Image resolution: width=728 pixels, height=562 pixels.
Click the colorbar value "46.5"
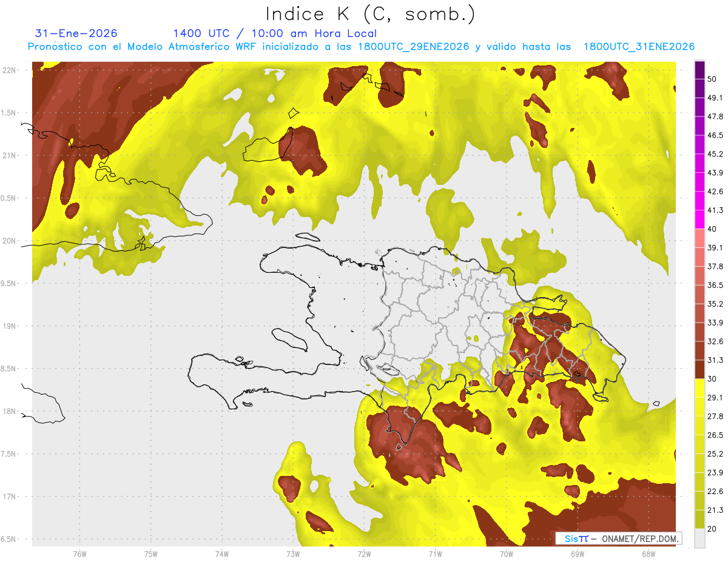click(715, 135)
